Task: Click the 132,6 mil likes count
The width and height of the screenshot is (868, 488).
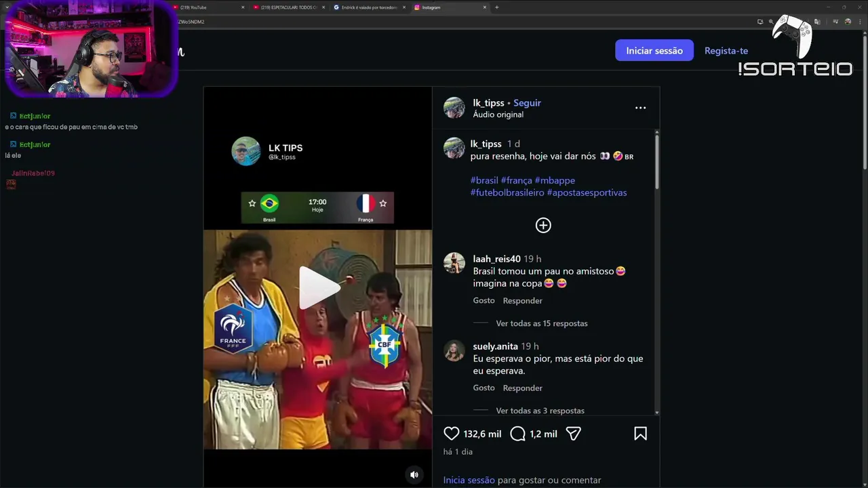Action: 482,434
